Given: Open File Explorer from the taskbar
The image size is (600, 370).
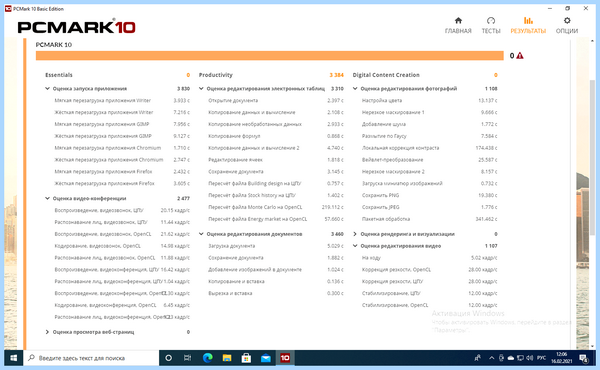Looking at the screenshot, I should point(227,358).
